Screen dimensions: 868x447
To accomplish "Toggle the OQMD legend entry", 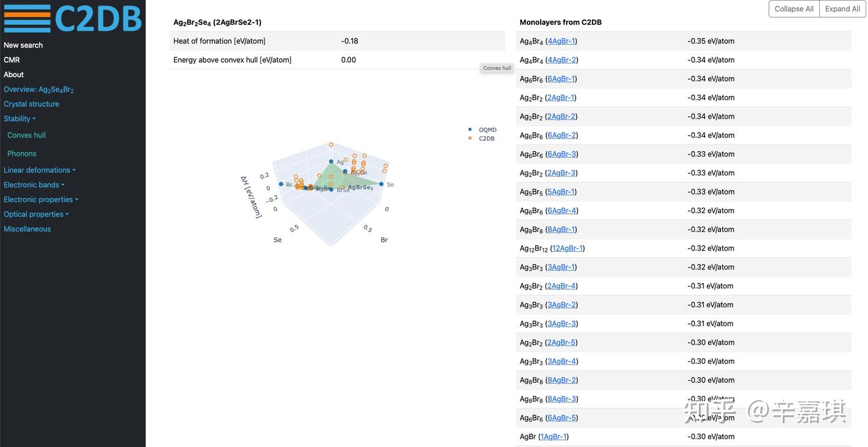I will (487, 130).
